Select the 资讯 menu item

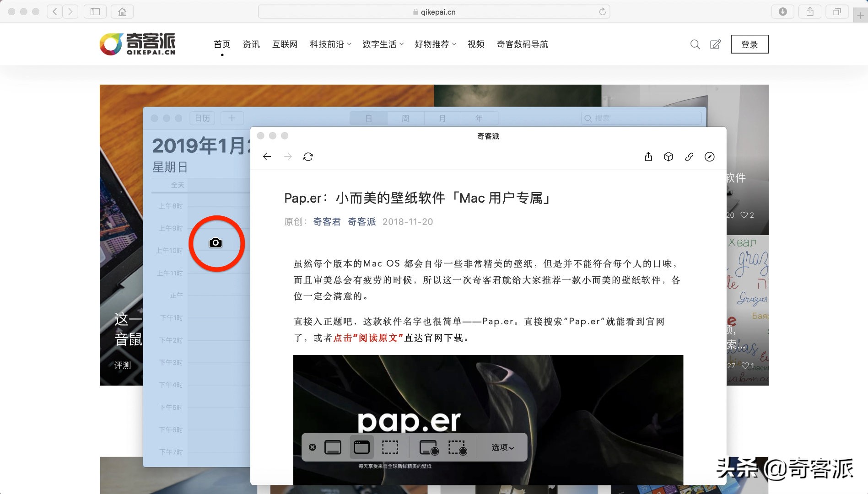click(x=251, y=44)
